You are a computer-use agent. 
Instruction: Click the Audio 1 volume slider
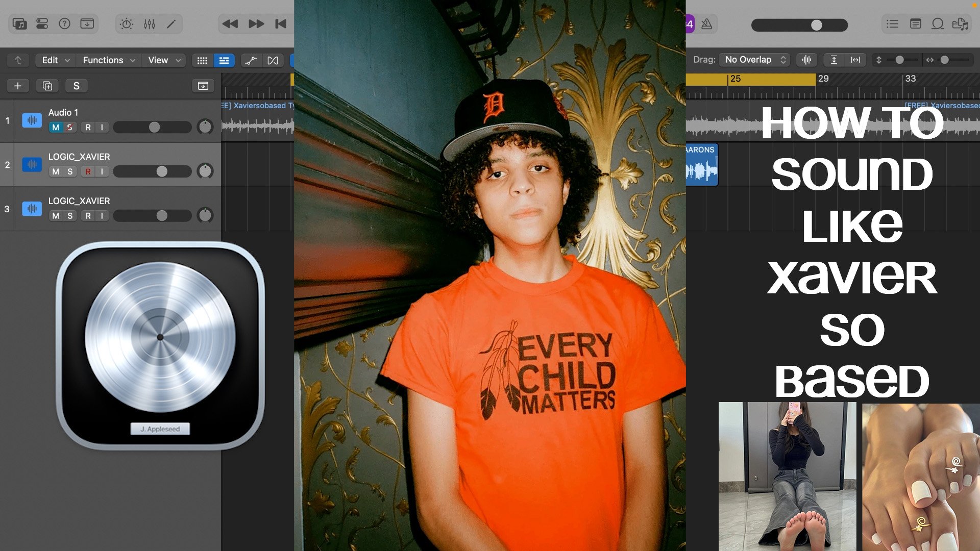click(x=152, y=127)
